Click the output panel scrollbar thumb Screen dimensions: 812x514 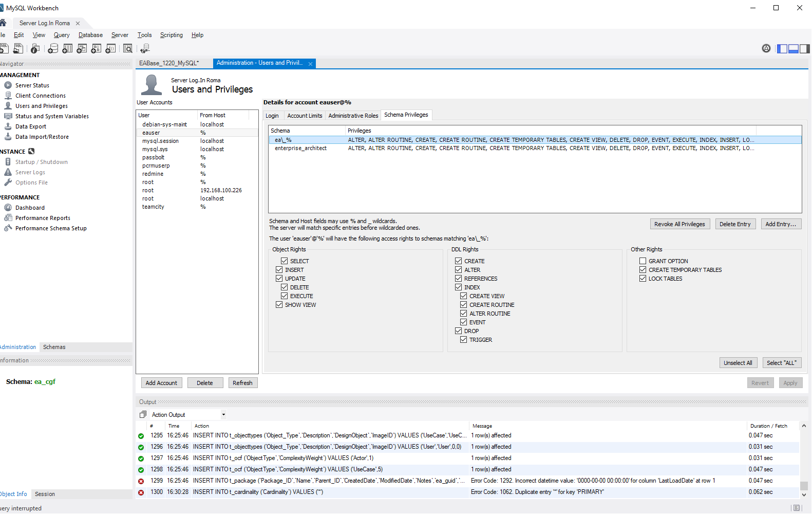[x=804, y=486]
